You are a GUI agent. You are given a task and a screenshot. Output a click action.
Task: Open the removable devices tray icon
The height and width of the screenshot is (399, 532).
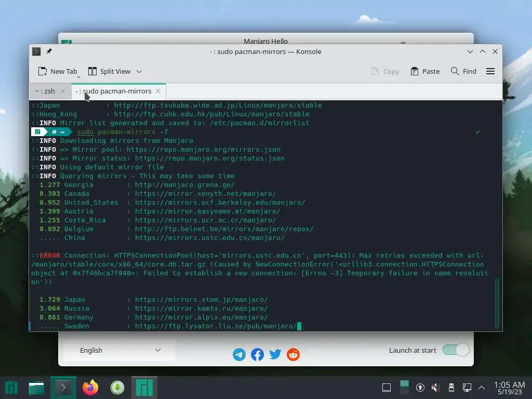[451, 388]
